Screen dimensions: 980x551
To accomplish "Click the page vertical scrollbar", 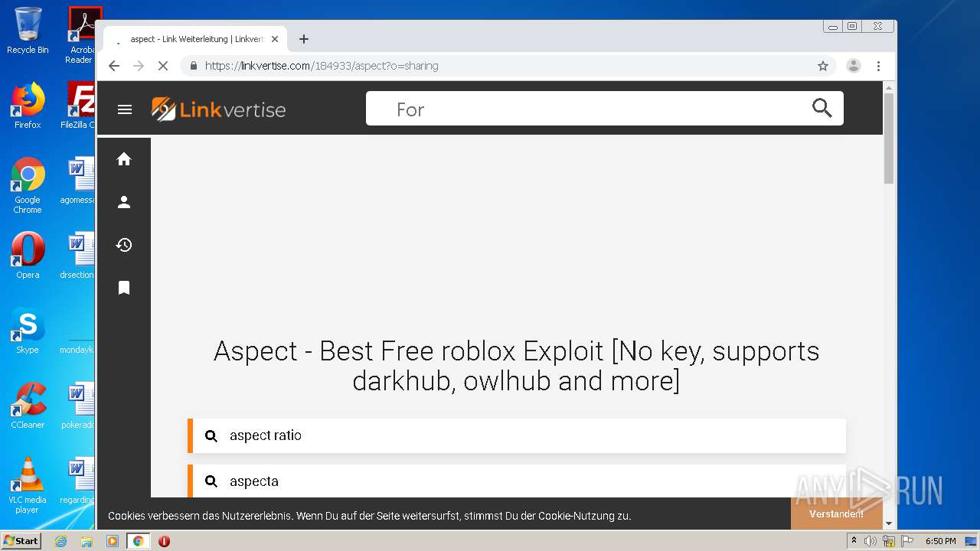I will (888, 138).
